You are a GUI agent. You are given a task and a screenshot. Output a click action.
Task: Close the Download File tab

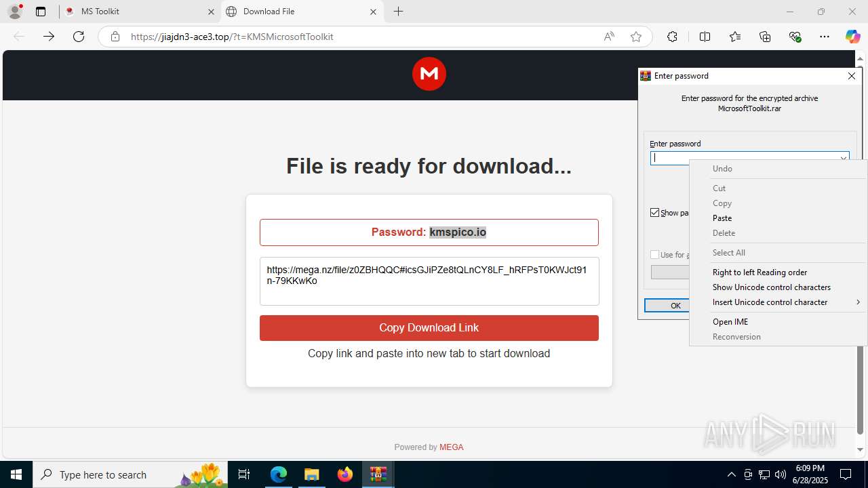tap(373, 12)
